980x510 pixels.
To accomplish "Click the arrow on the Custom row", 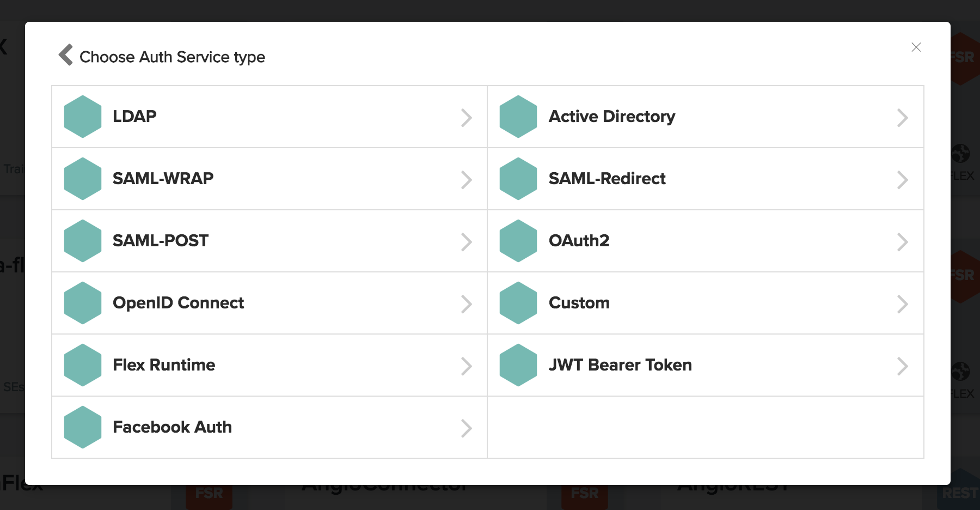I will click(x=902, y=304).
